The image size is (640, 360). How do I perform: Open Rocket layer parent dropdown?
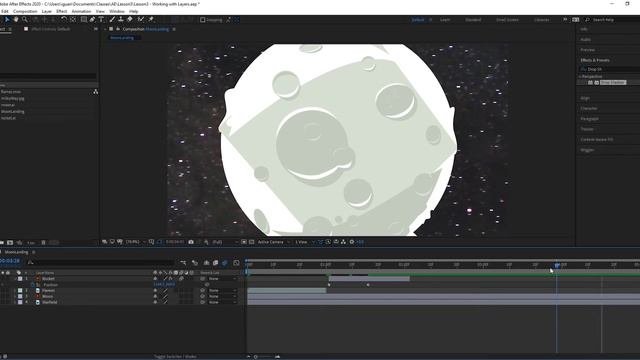tap(222, 279)
